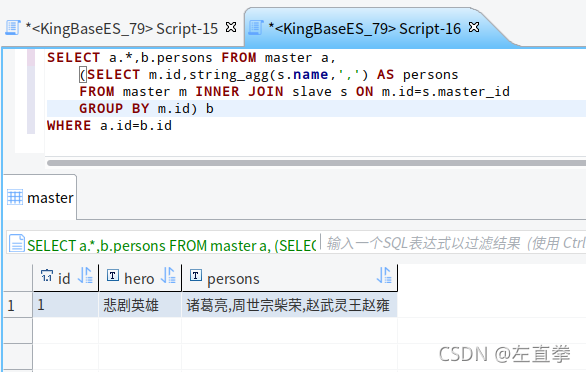
Task: Select the persons column header
Action: click(290, 277)
